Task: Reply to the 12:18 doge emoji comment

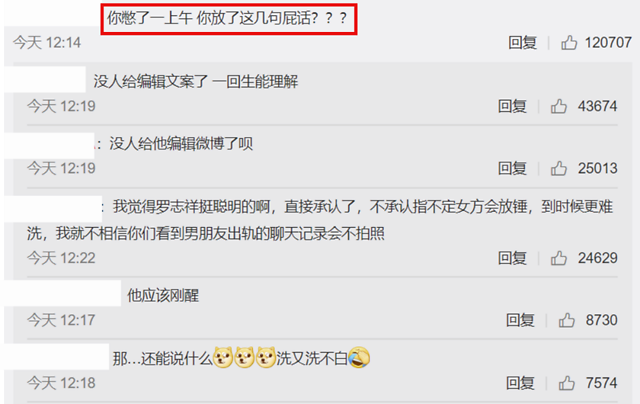Action: [520, 383]
